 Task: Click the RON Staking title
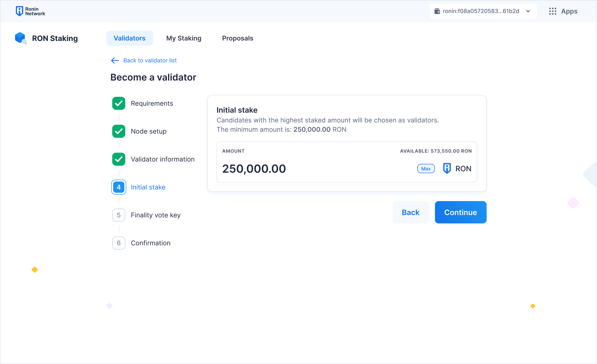(x=55, y=38)
